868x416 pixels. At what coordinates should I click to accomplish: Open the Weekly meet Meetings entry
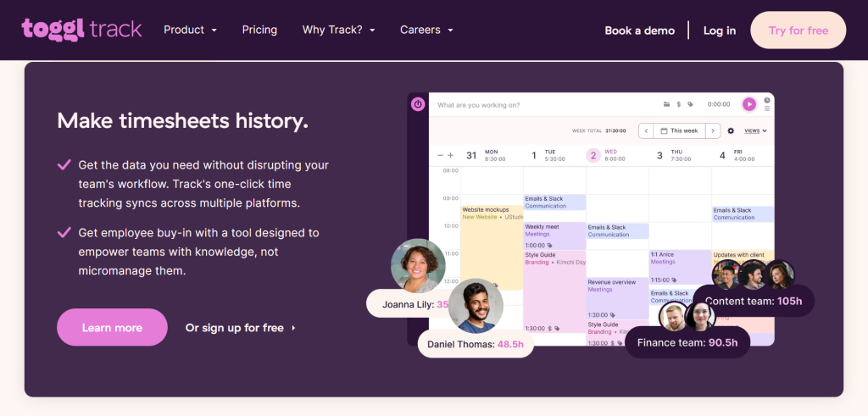pyautogui.click(x=554, y=236)
